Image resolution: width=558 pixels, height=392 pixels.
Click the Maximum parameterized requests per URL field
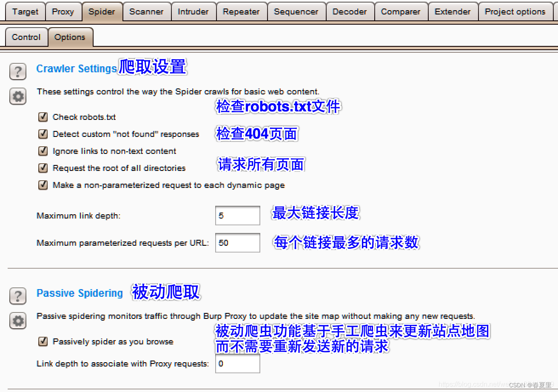[238, 243]
